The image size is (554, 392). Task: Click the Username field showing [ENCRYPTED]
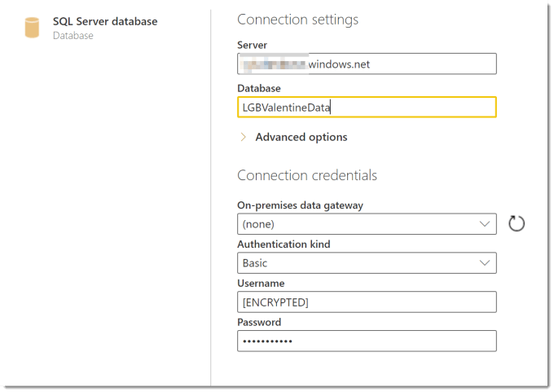tap(367, 302)
